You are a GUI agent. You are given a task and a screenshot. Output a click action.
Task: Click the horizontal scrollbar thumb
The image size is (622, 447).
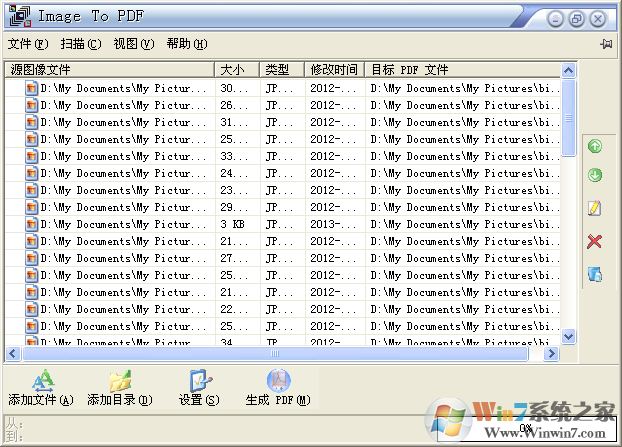coord(275,353)
